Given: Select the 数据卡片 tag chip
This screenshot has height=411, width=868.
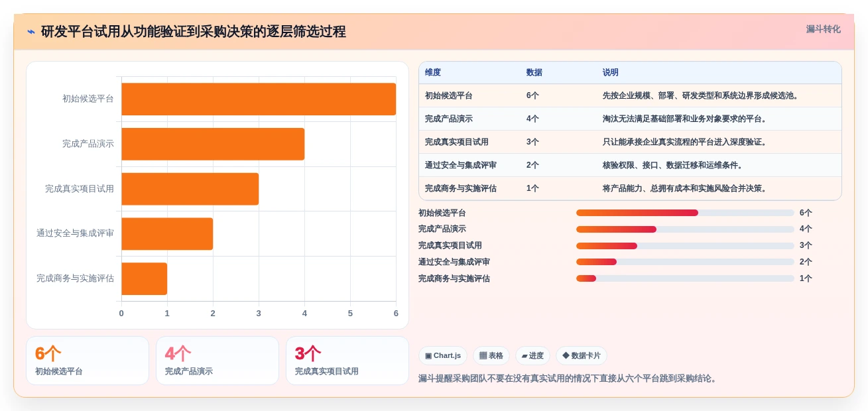Looking at the screenshot, I should click(582, 355).
